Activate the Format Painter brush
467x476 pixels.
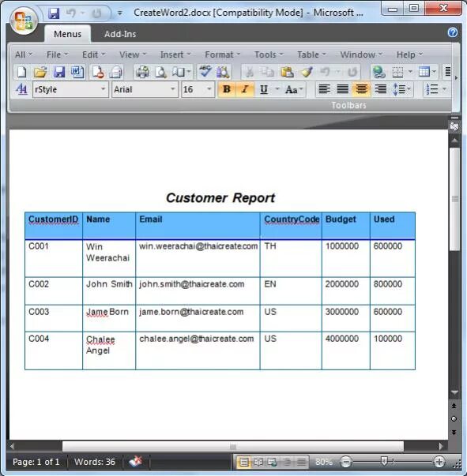point(307,73)
